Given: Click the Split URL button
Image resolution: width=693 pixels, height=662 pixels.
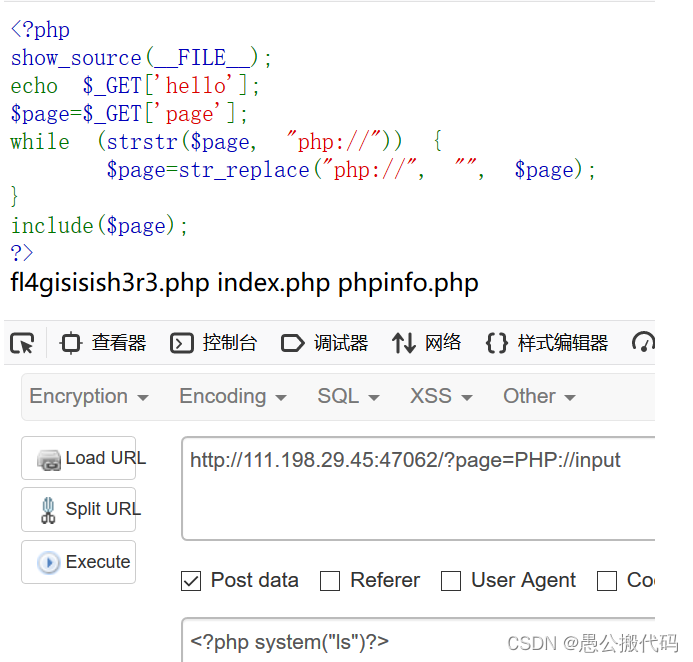Looking at the screenshot, I should pyautogui.click(x=79, y=509).
